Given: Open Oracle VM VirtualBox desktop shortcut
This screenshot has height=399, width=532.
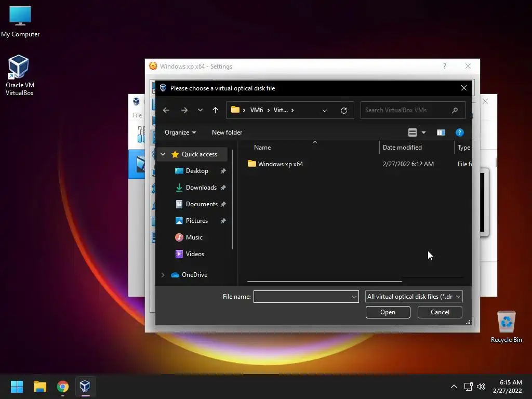Looking at the screenshot, I should click(19, 75).
